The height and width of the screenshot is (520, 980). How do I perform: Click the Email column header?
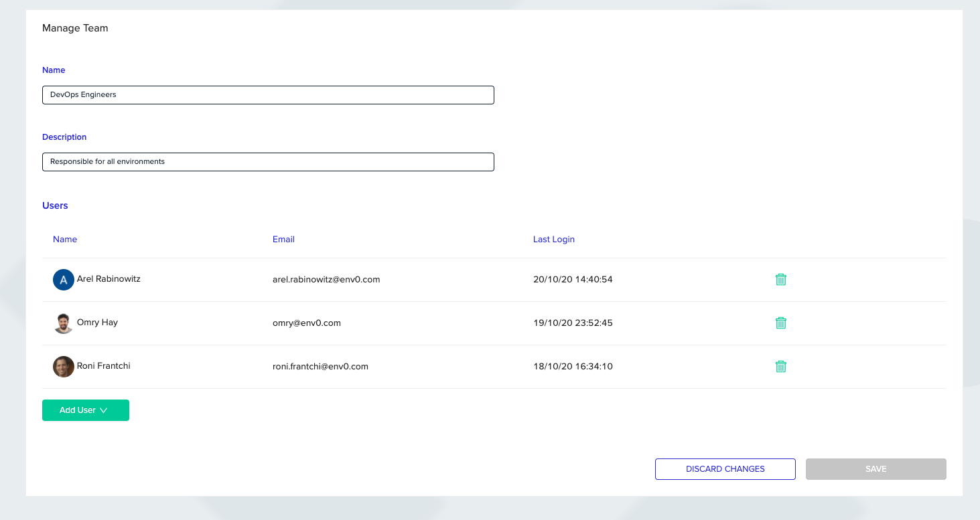[x=283, y=240]
